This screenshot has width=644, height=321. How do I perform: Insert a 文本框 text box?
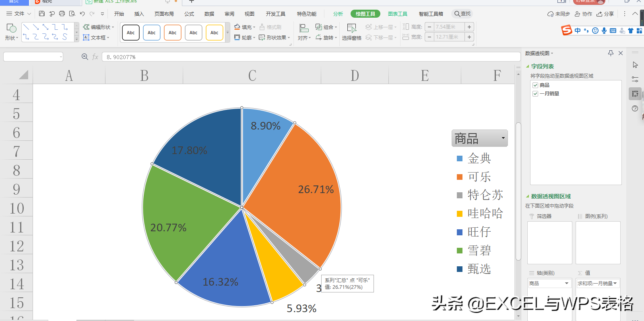(x=96, y=37)
